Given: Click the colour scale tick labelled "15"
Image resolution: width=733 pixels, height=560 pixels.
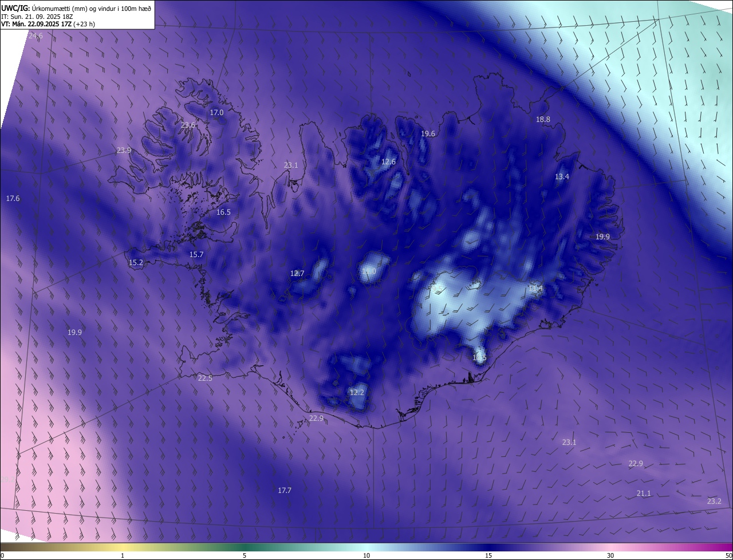Looking at the screenshot, I should coord(488,556).
